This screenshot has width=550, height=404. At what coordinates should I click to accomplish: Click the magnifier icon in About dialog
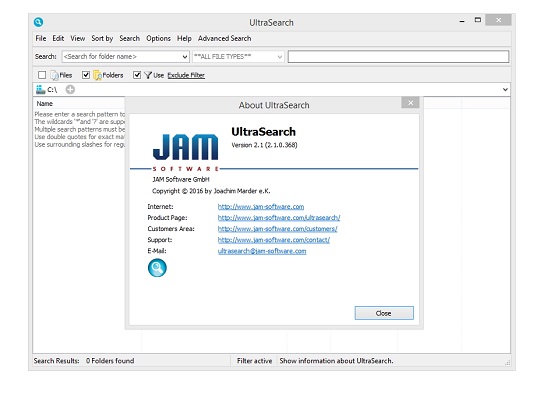[x=157, y=268]
